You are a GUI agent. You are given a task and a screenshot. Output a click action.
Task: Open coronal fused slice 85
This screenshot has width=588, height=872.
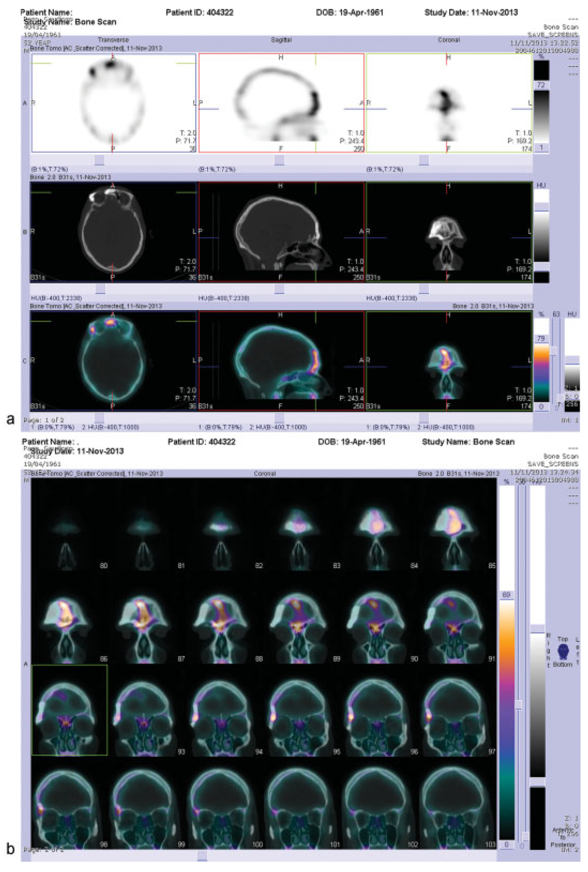pos(458,525)
